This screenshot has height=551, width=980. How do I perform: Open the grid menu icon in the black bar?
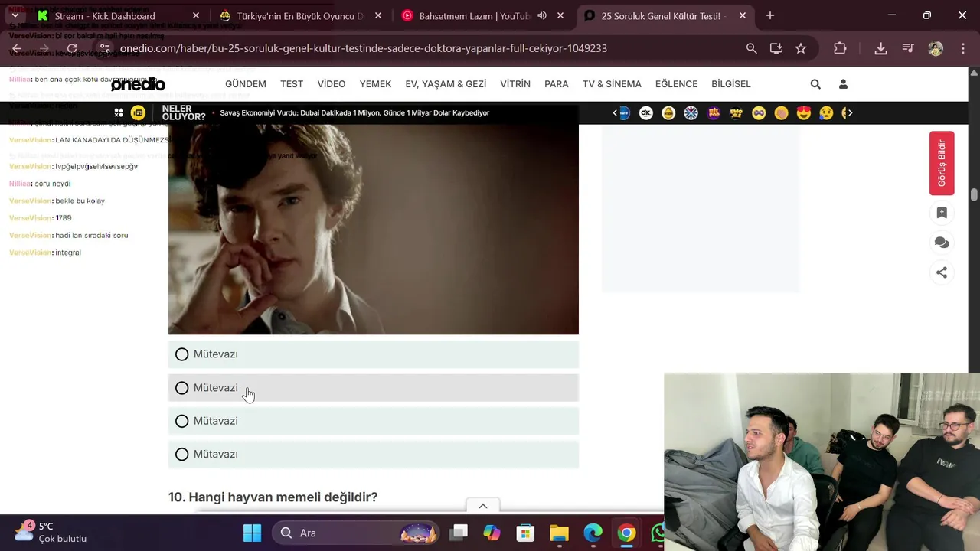coord(119,112)
